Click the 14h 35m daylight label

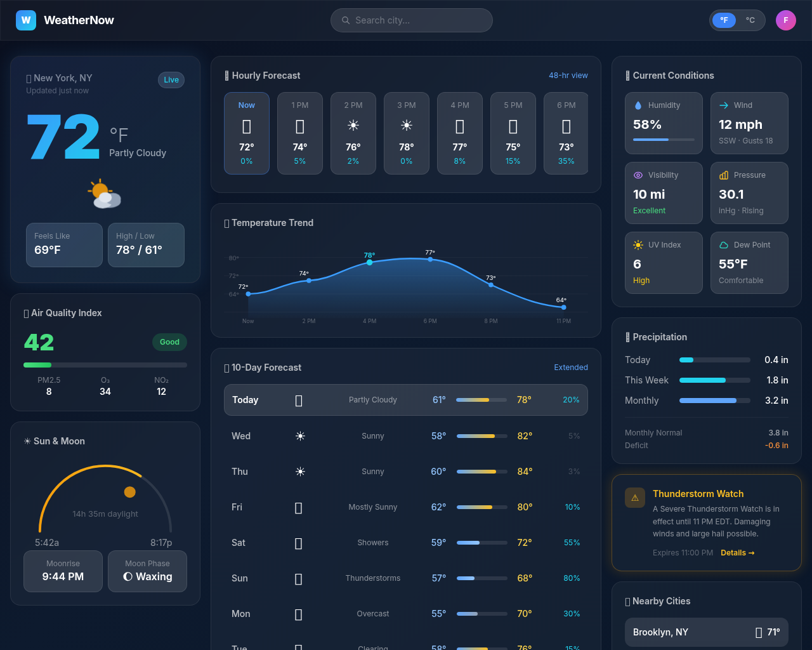point(105,514)
